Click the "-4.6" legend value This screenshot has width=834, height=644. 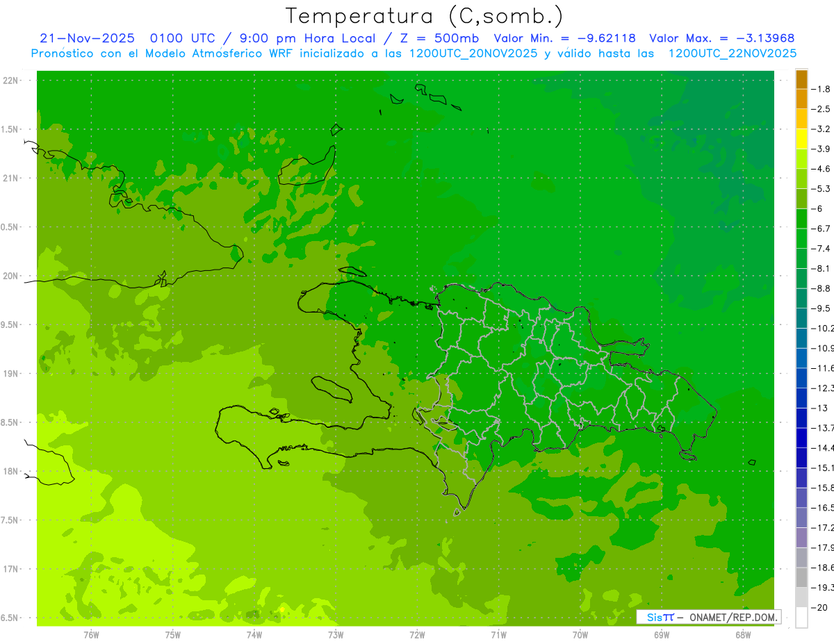pyautogui.click(x=821, y=169)
